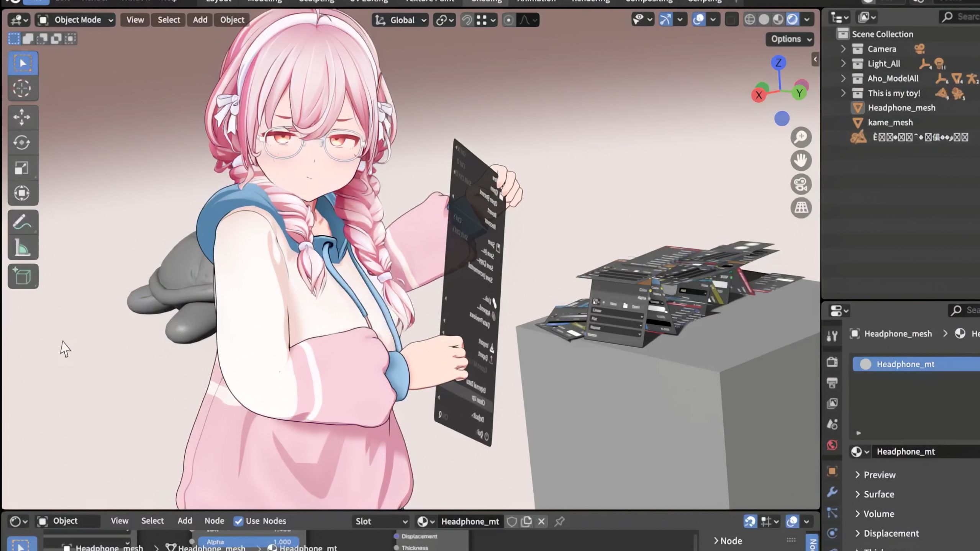Click the Options button in viewport
Viewport: 980px width, 551px height.
[790, 39]
